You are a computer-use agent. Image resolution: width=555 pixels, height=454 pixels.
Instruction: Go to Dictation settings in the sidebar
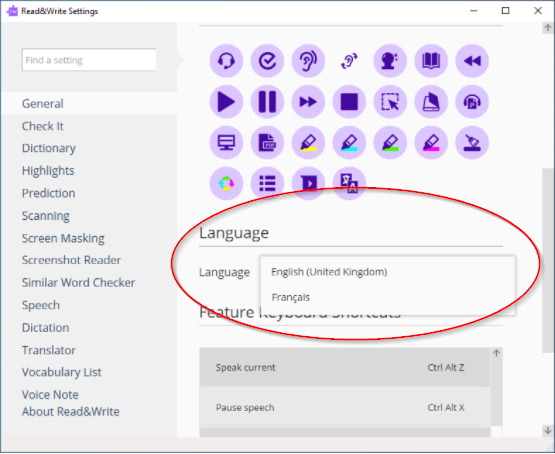tap(45, 328)
